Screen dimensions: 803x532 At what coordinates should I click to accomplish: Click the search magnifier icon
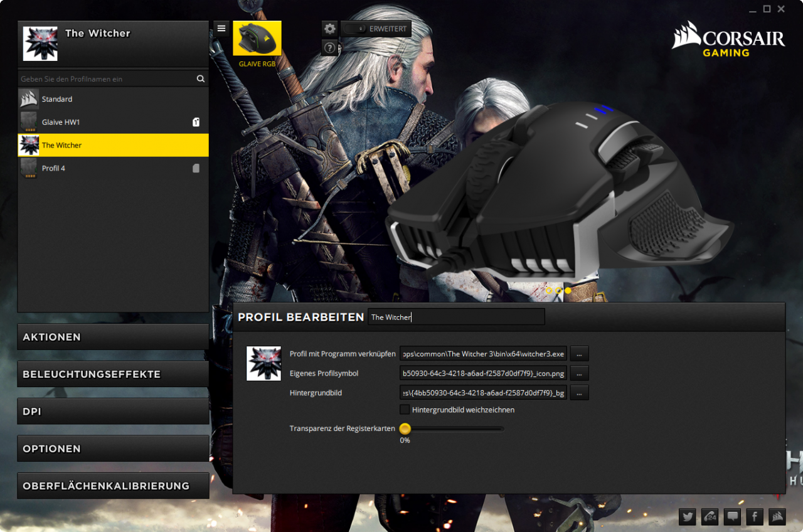point(201,79)
